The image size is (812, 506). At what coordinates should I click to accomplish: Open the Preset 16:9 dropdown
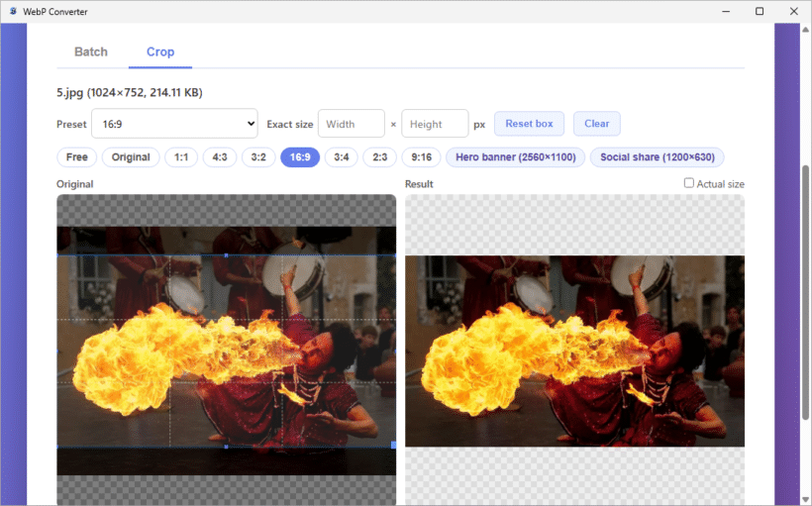coord(174,123)
